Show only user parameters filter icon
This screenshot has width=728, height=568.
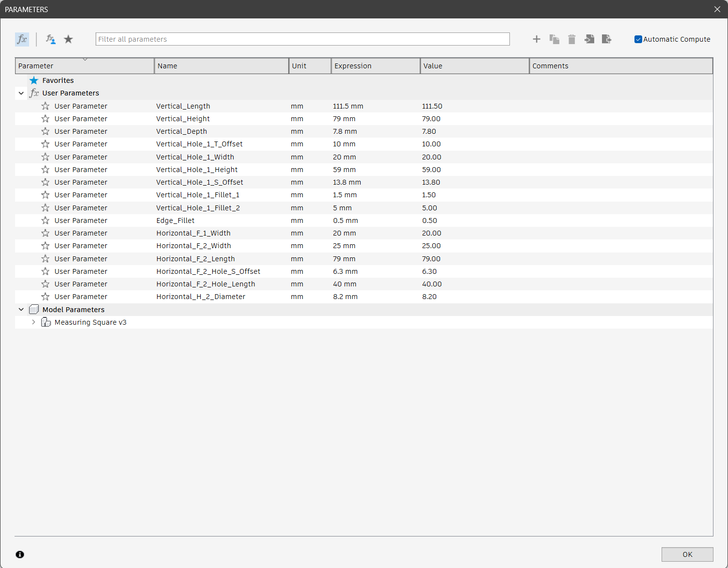click(x=50, y=39)
